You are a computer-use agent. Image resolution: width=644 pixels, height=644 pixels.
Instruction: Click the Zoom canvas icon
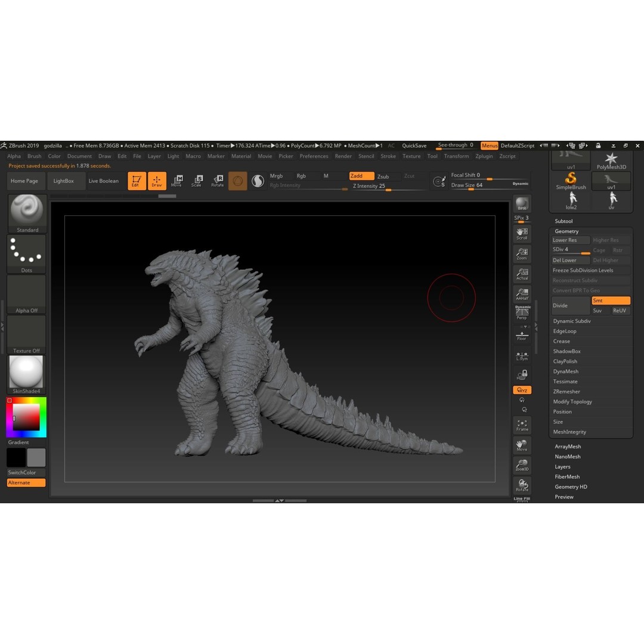pos(522,254)
